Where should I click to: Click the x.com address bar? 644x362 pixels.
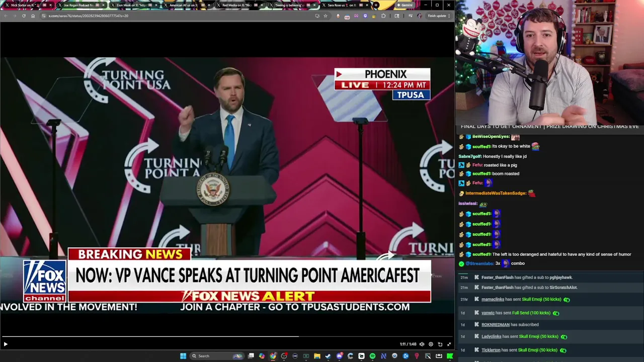click(176, 16)
